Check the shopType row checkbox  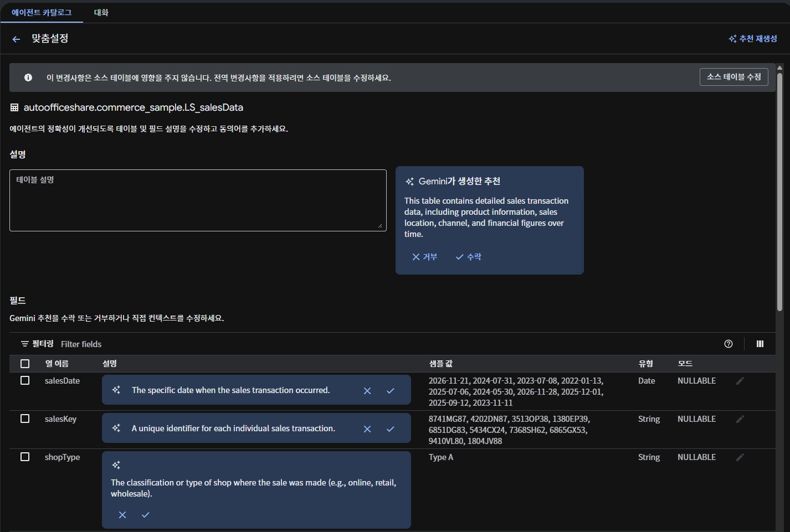coord(25,457)
